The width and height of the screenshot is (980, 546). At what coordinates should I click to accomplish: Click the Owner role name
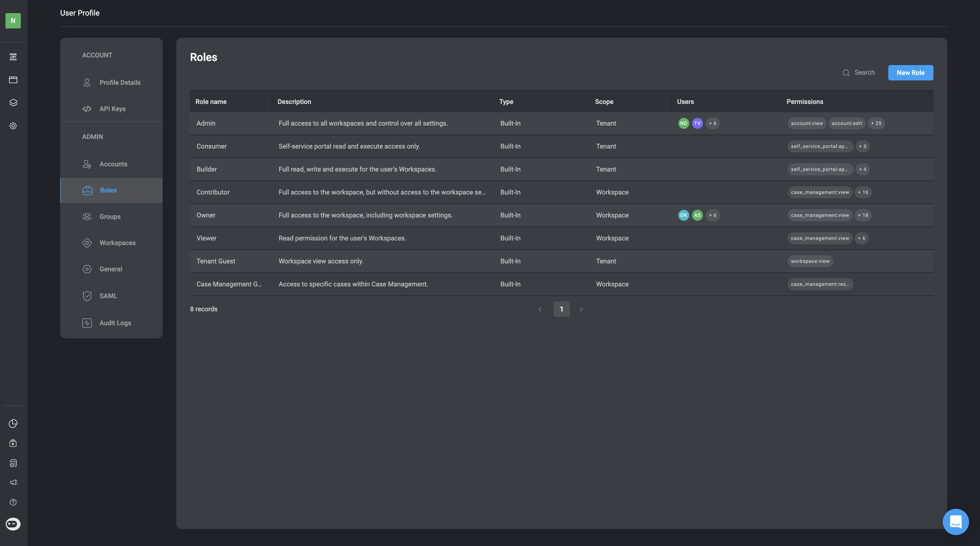pos(206,215)
